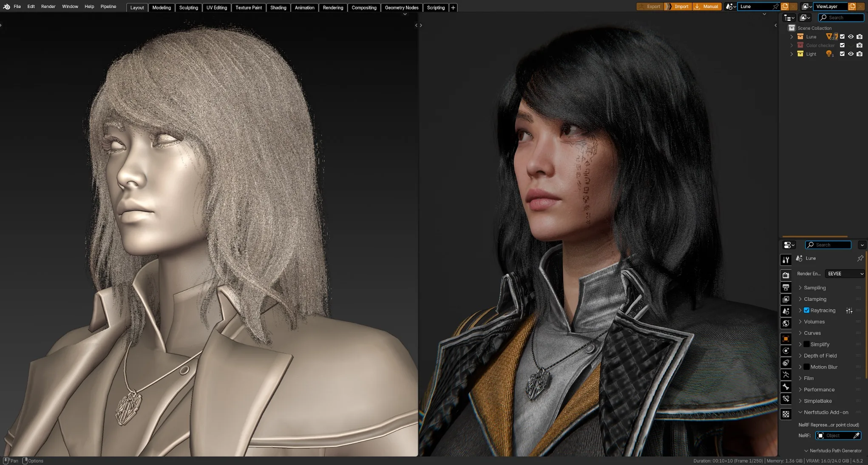Open Raytracing presets icon
Image resolution: width=868 pixels, height=465 pixels.
pyautogui.click(x=849, y=311)
